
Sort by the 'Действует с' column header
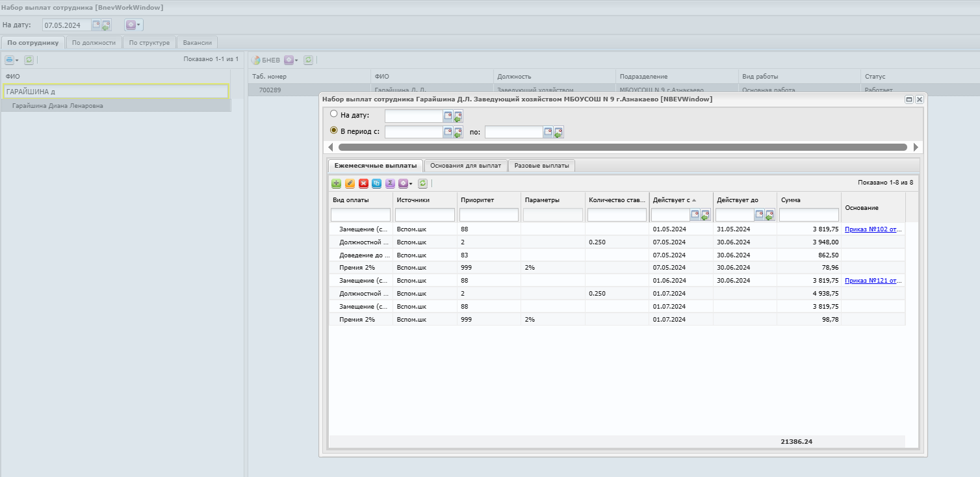[673, 200]
